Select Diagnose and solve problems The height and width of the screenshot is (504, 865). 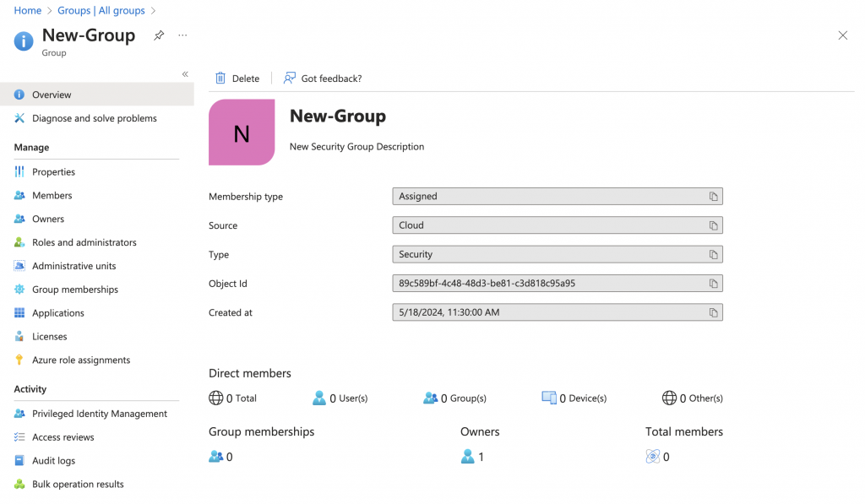click(x=93, y=118)
